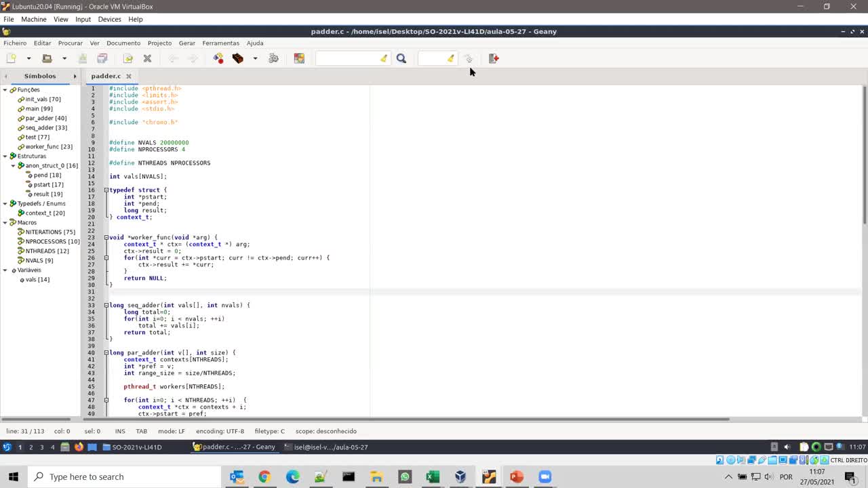Open Firefox from Lubuntu panel
This screenshot has width=868, height=488.
tap(79, 447)
